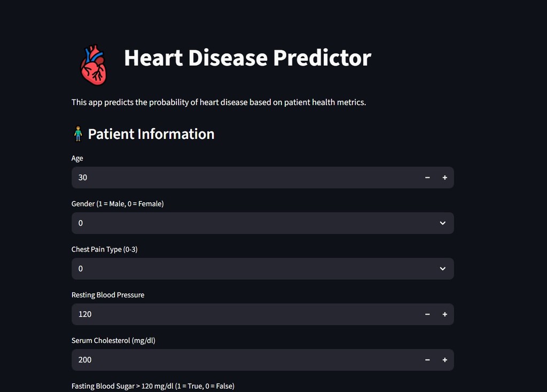
Task: Increment Resting Blood Pressure value
Action: 444,314
